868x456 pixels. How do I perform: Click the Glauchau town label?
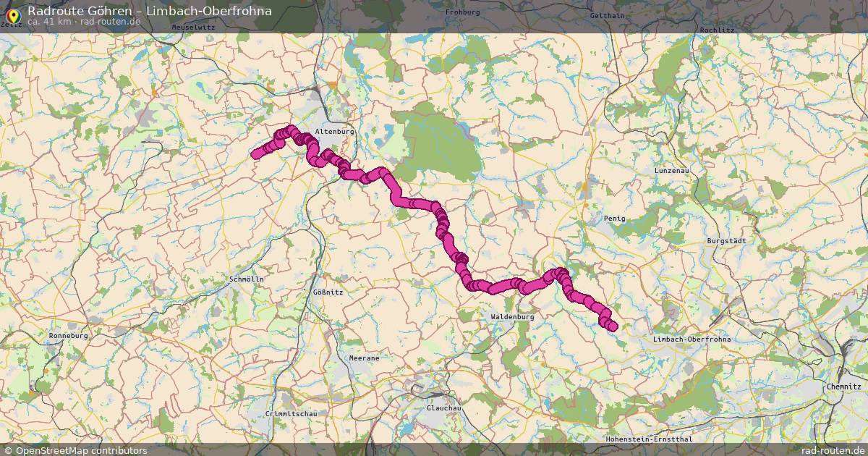click(x=444, y=408)
